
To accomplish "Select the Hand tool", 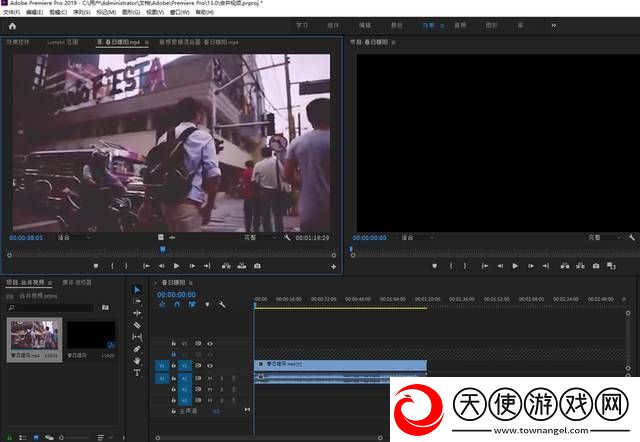I will tap(137, 360).
